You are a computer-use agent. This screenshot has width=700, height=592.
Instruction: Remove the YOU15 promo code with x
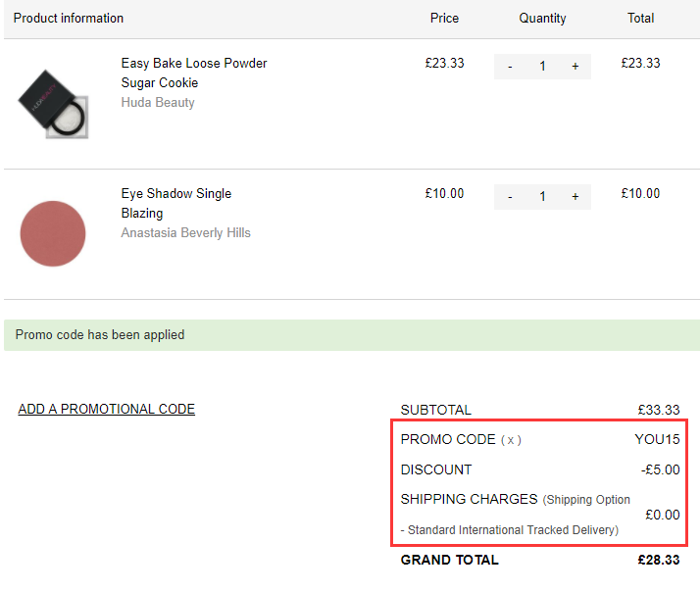(511, 440)
